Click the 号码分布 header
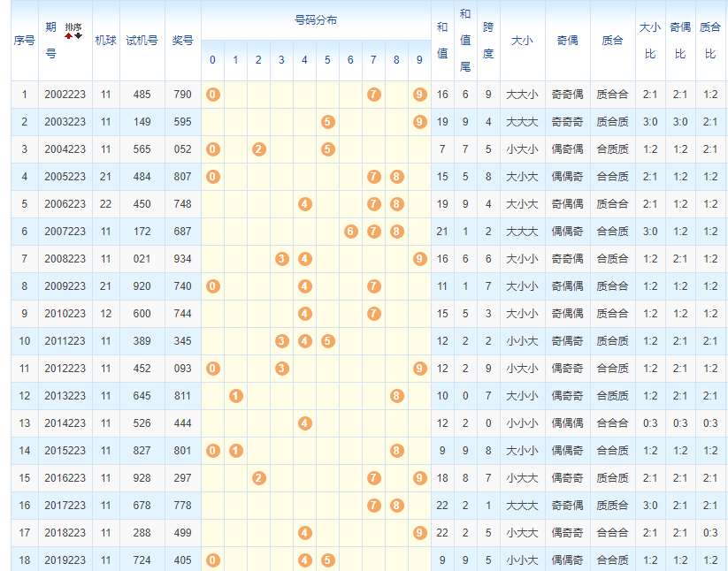 coord(315,19)
